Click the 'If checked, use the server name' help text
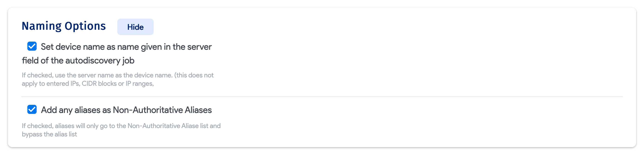Image resolution: width=644 pixels, height=152 pixels. pos(118,75)
